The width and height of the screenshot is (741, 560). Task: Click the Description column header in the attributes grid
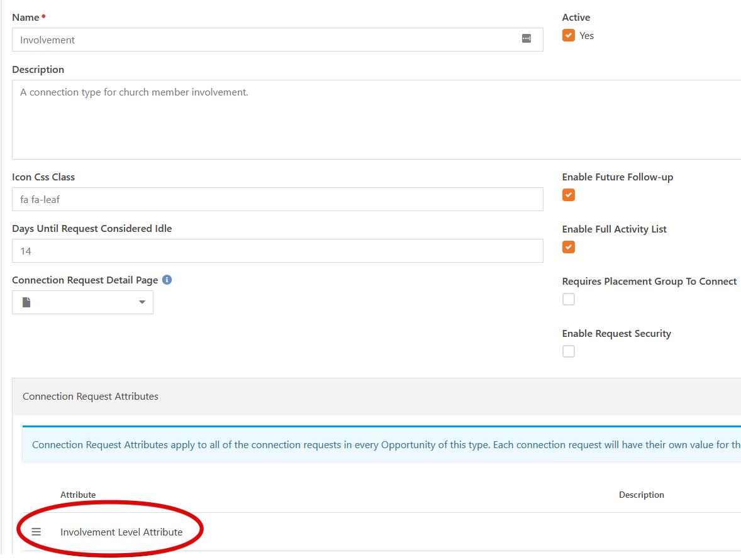(x=641, y=495)
